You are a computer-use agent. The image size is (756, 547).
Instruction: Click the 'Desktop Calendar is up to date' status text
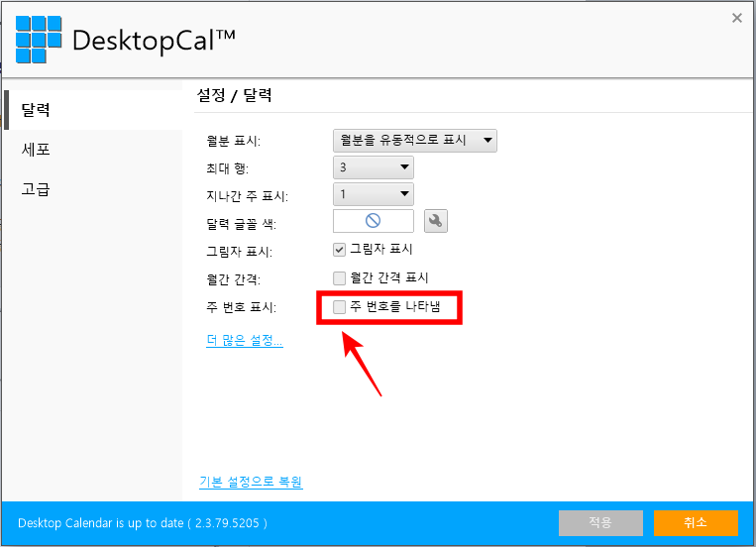[x=143, y=523]
